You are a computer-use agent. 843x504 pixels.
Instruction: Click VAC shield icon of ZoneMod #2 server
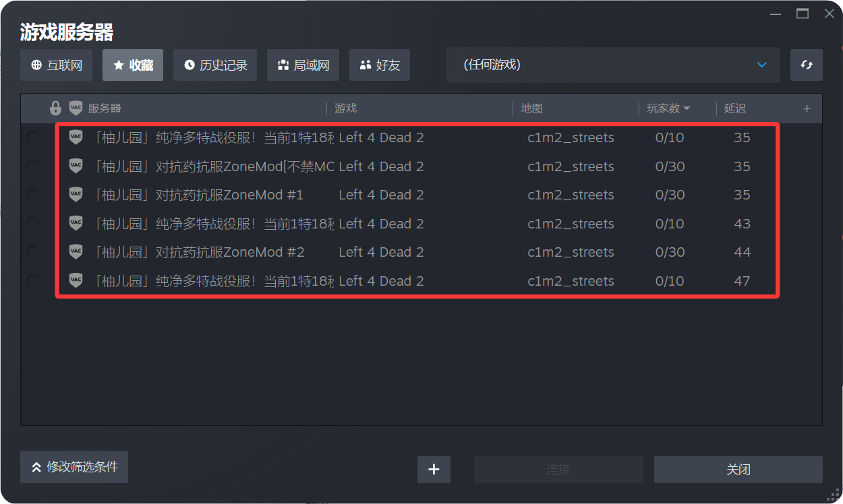click(76, 252)
